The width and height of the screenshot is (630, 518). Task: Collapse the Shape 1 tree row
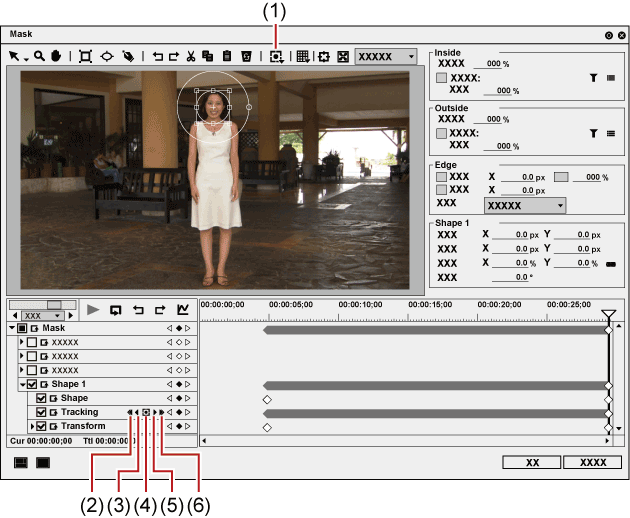point(22,385)
